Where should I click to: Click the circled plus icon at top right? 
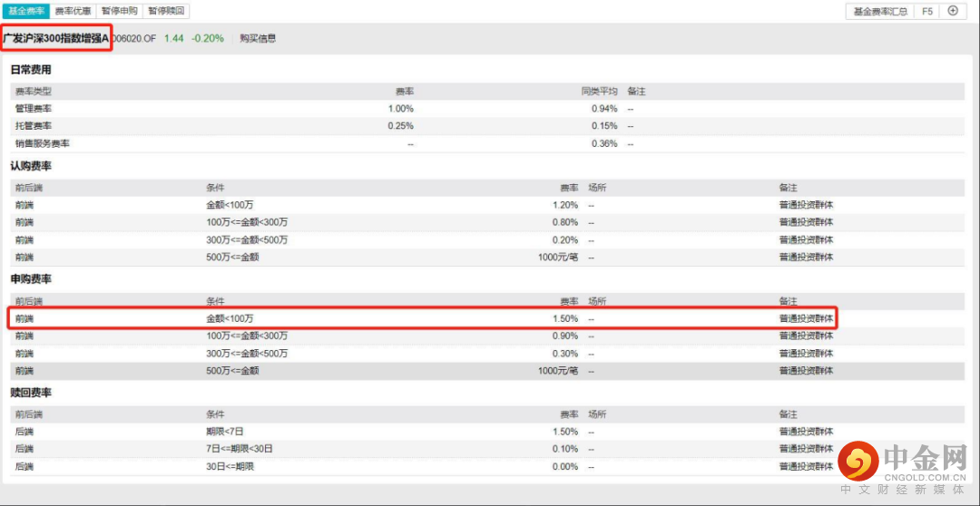pyautogui.click(x=953, y=11)
